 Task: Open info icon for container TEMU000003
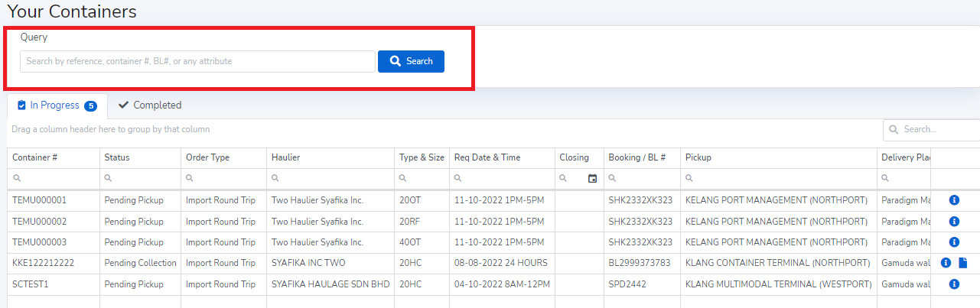[x=954, y=242]
